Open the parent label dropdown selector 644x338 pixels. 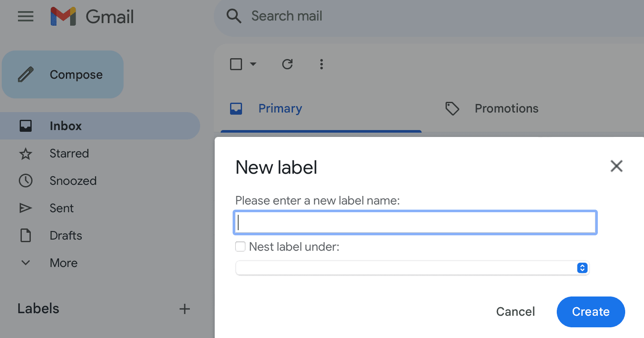(412, 268)
